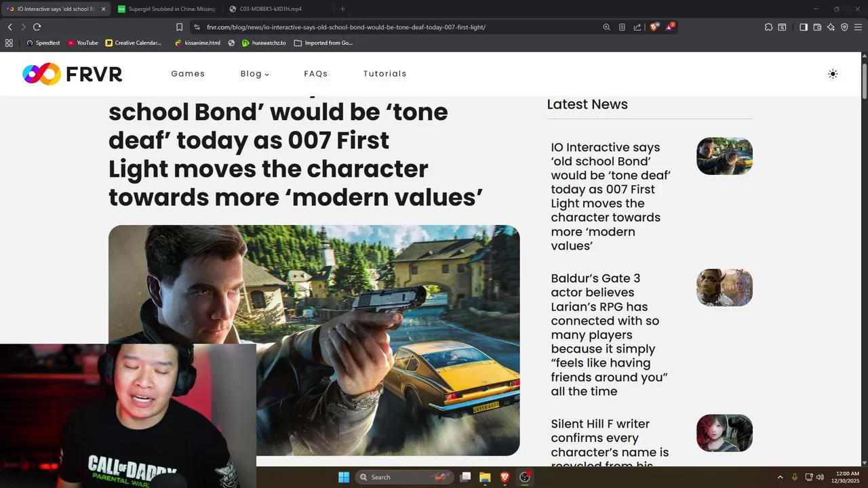Image resolution: width=868 pixels, height=488 pixels.
Task: Reload the page with the refresh icon
Action: click(37, 27)
